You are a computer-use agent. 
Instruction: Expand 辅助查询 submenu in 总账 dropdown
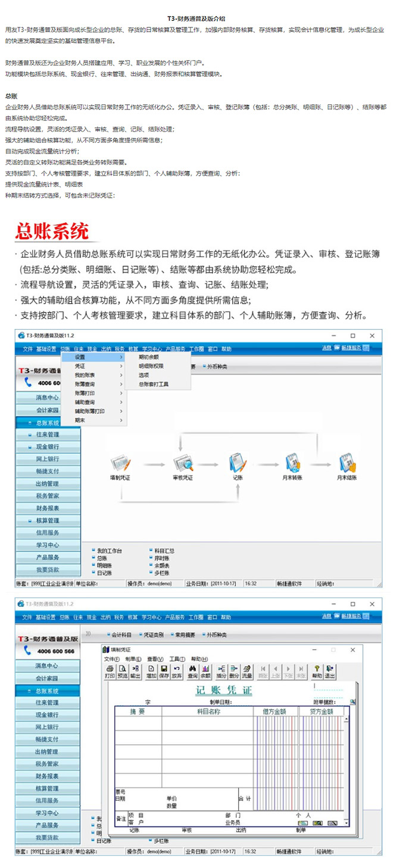coord(94,402)
